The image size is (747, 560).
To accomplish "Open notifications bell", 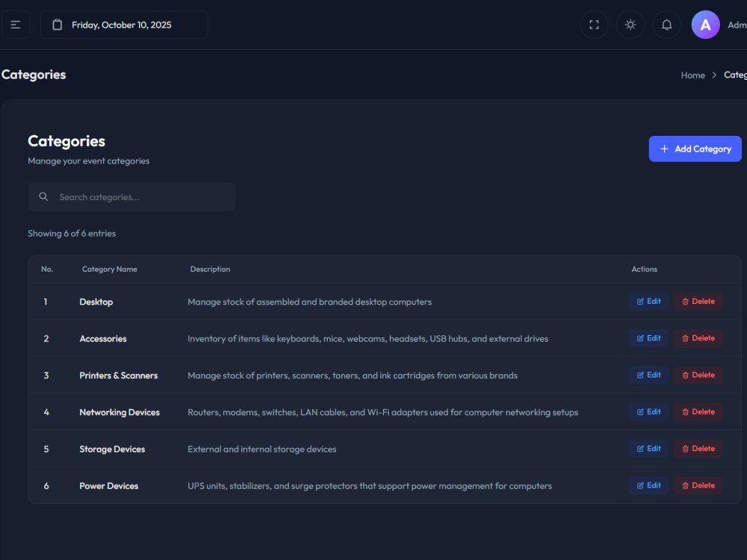I will point(666,25).
